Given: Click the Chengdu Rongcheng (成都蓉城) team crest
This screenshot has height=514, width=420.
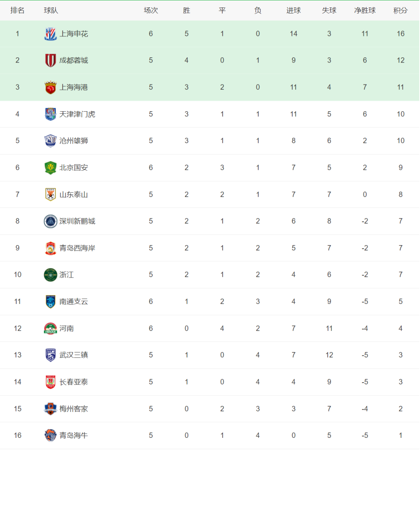Looking at the screenshot, I should (50, 60).
